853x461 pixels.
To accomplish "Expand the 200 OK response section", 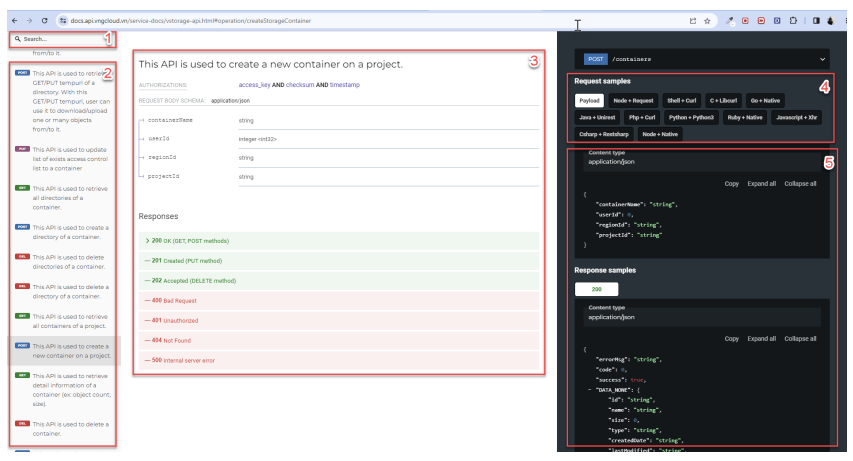I will click(x=148, y=241).
